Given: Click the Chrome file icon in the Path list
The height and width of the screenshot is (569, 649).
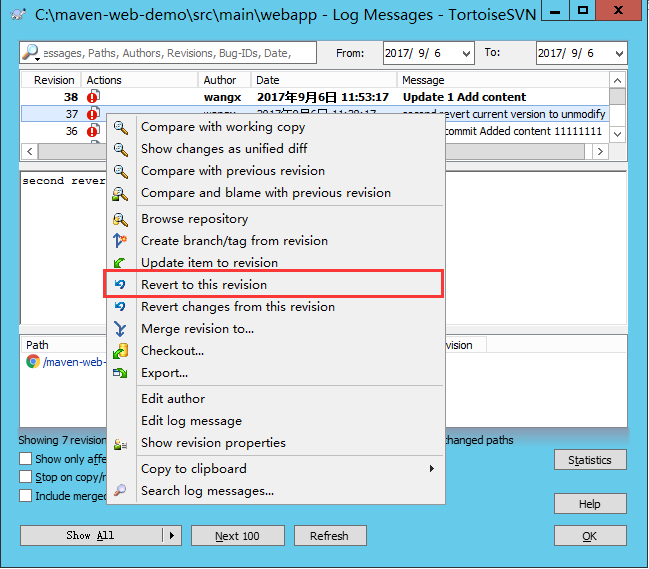Looking at the screenshot, I should point(33,362).
